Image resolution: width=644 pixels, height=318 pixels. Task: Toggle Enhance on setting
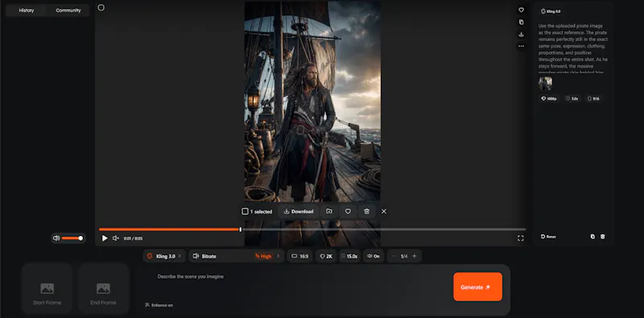(159, 305)
